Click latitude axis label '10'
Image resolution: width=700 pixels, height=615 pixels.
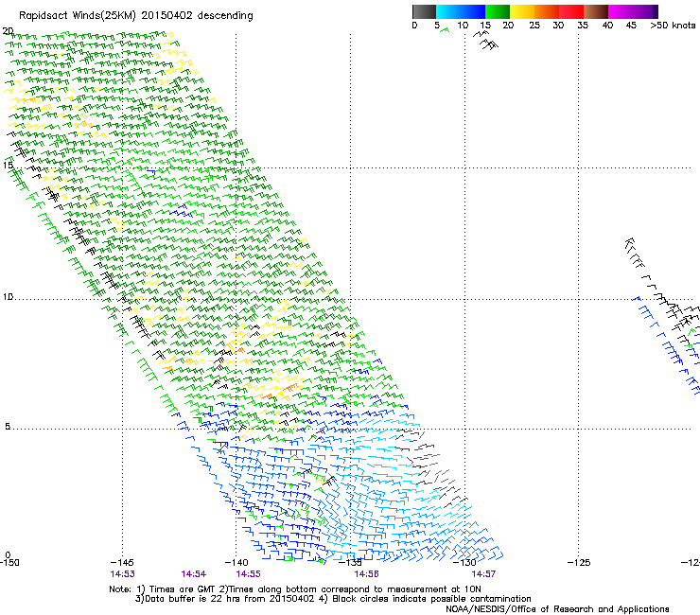coord(8,297)
